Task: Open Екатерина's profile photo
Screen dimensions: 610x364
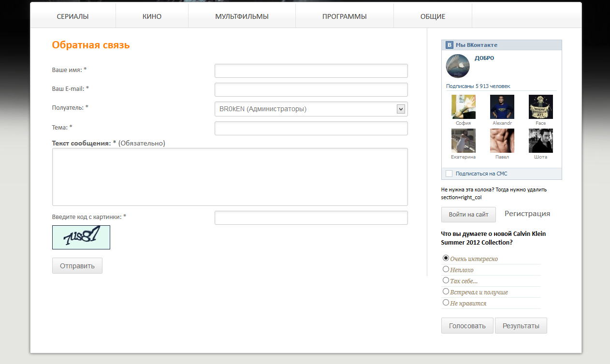Action: click(463, 141)
